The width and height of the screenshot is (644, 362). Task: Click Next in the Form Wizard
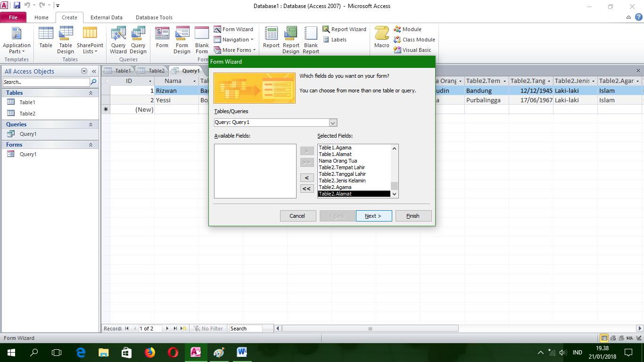(374, 215)
